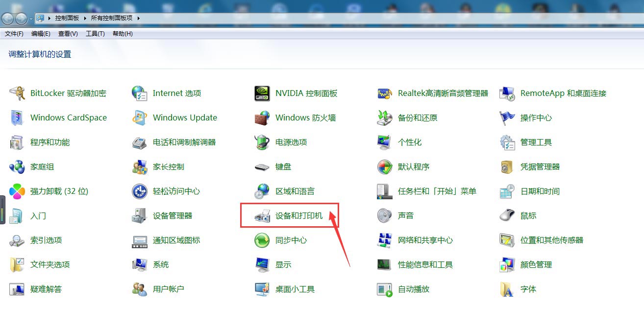
Task: Click the 控制面板 breadcrumb
Action: coord(67,18)
